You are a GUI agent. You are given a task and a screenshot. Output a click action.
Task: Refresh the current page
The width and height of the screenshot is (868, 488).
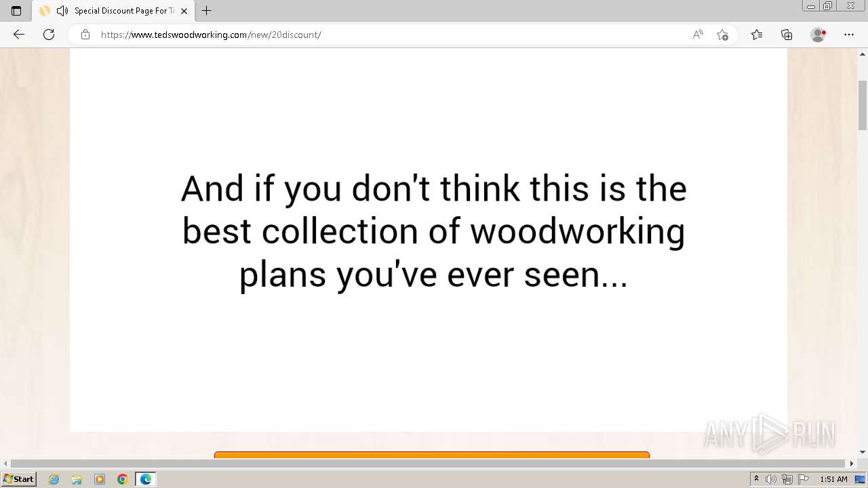pos(49,35)
